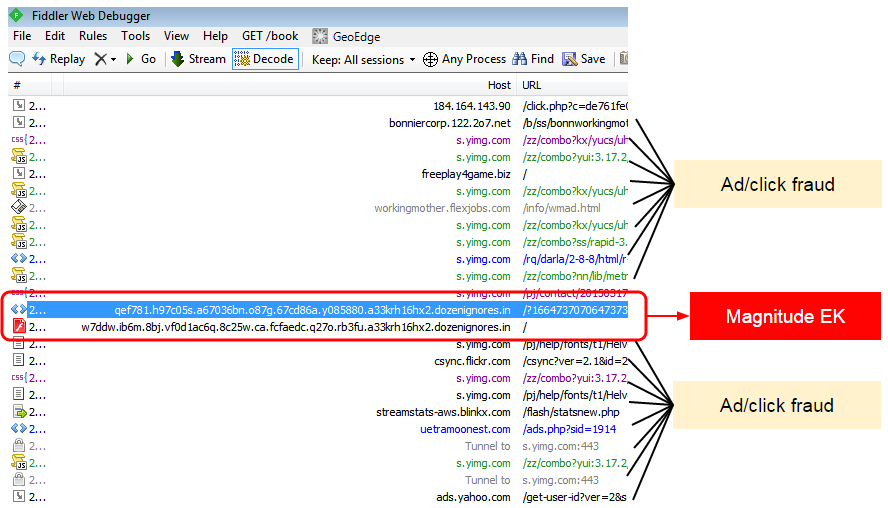Toggle Stream mode
Viewport: 888px width, 508px height.
pyautogui.click(x=198, y=59)
